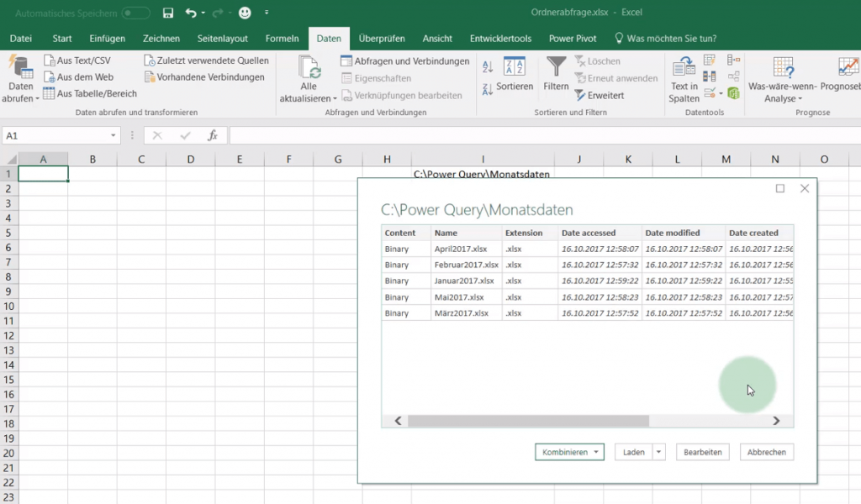Click Aus dem Web

coord(78,77)
